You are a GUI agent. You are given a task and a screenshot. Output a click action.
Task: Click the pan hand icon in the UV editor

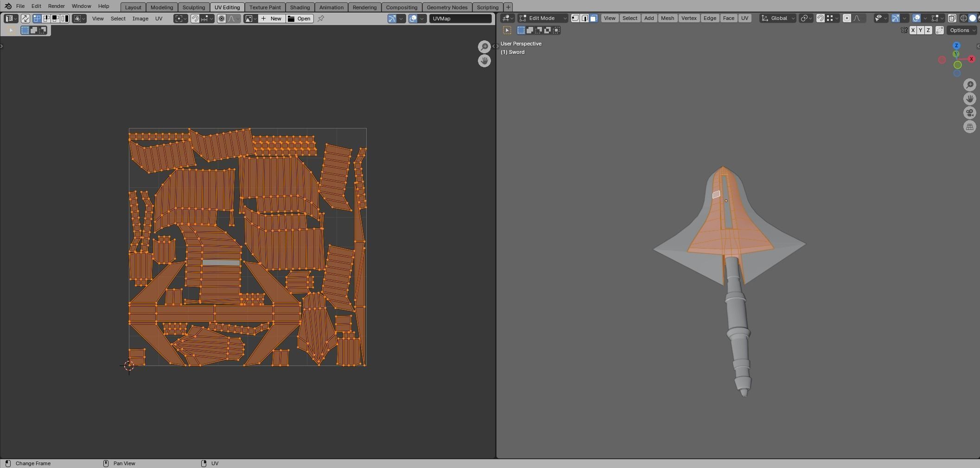(x=484, y=61)
